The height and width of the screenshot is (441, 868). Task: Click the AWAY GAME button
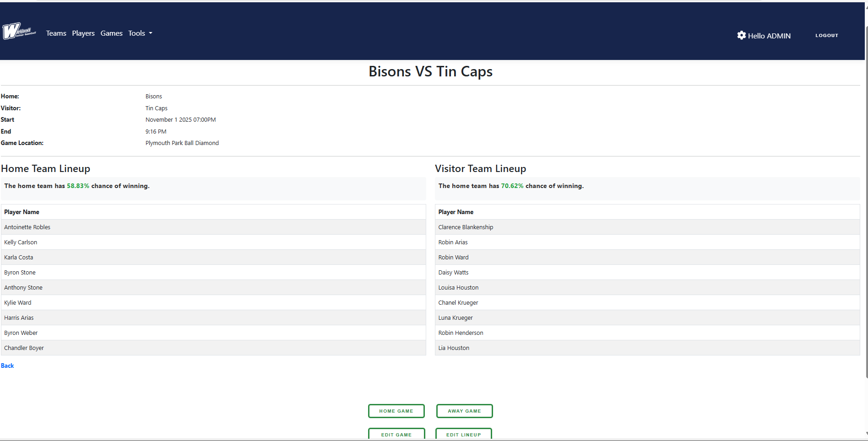point(464,411)
